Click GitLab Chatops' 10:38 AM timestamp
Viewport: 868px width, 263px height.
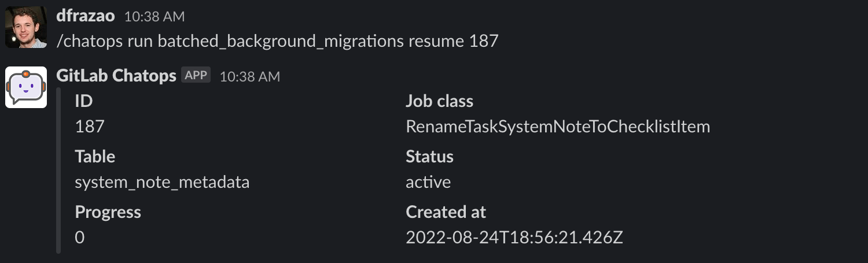click(249, 76)
